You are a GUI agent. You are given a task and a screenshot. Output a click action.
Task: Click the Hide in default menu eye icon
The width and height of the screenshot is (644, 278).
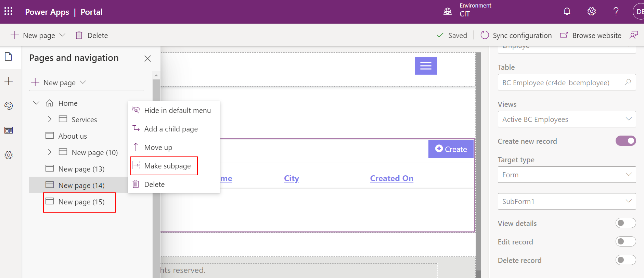pos(136,110)
